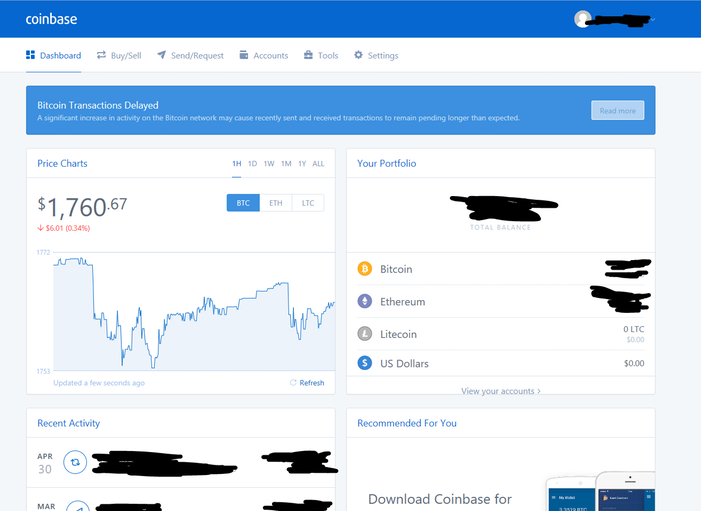The image size is (701, 511).
Task: Open the Buy/Sell tab
Action: click(x=119, y=56)
